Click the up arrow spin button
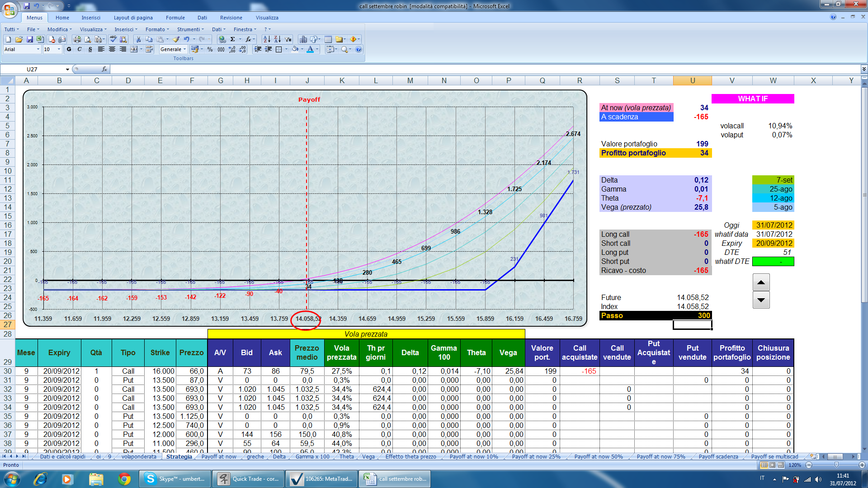 click(x=761, y=282)
